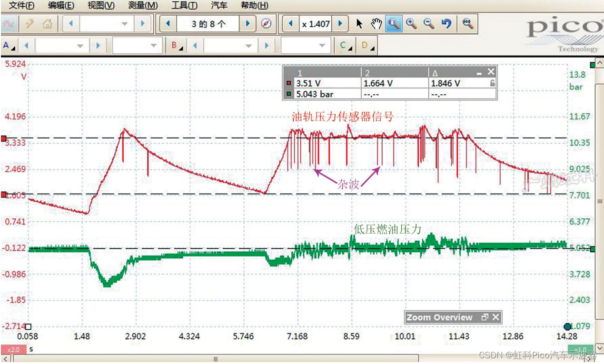This screenshot has width=604, height=364.
Task: Click the 5.043 bar ruler value cell
Action: point(327,94)
